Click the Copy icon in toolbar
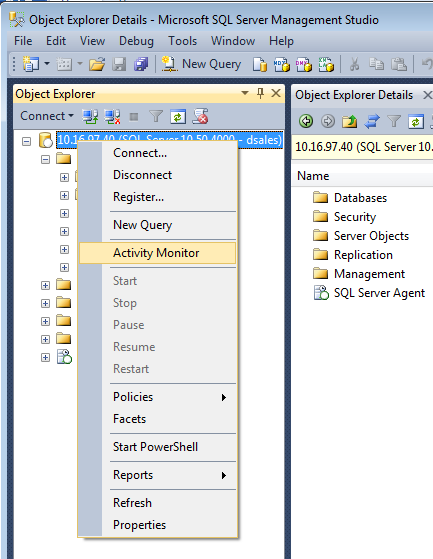Viewport: 433px width, 559px height. click(x=376, y=64)
